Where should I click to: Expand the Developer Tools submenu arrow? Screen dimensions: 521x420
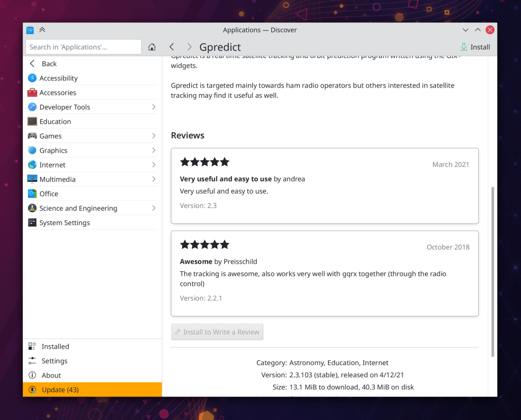click(x=154, y=107)
